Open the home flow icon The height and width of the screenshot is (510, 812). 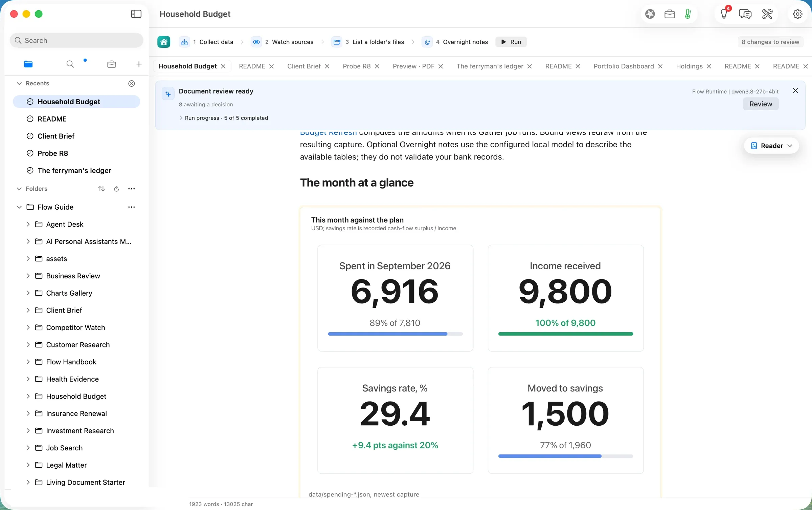coord(164,42)
